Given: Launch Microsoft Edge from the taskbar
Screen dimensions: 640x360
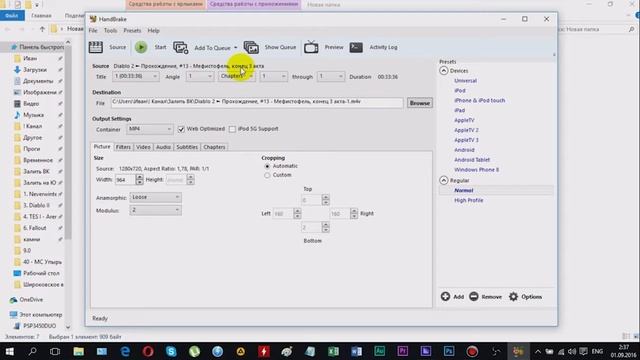Looking at the screenshot, I should [125, 351].
